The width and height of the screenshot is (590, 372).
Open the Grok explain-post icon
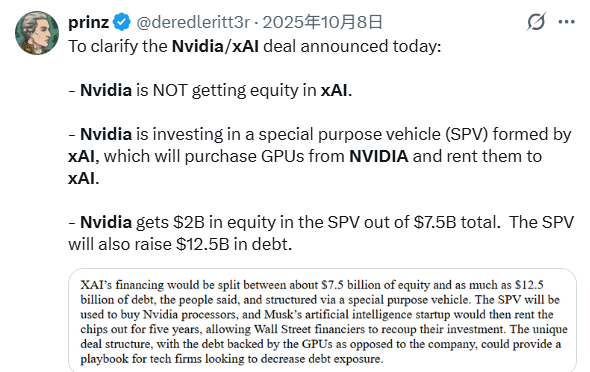536,22
